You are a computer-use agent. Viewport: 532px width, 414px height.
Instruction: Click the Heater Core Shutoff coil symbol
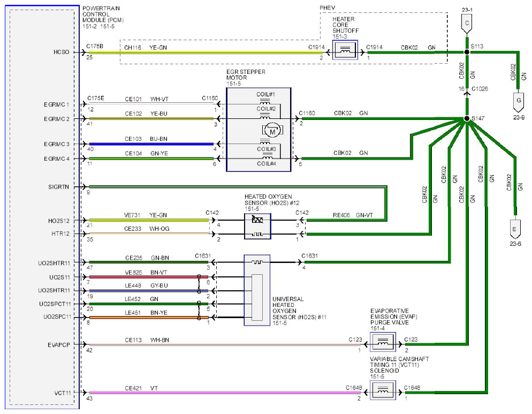tap(345, 50)
